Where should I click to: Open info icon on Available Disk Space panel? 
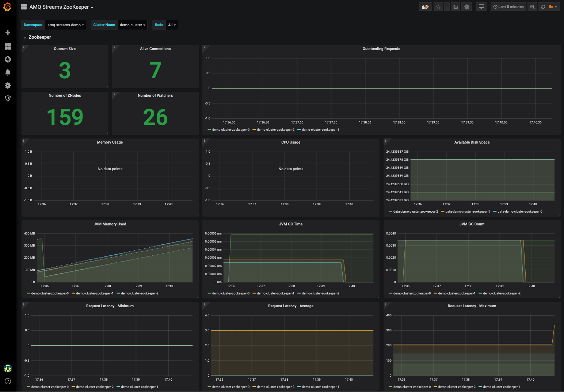pyautogui.click(x=385, y=141)
